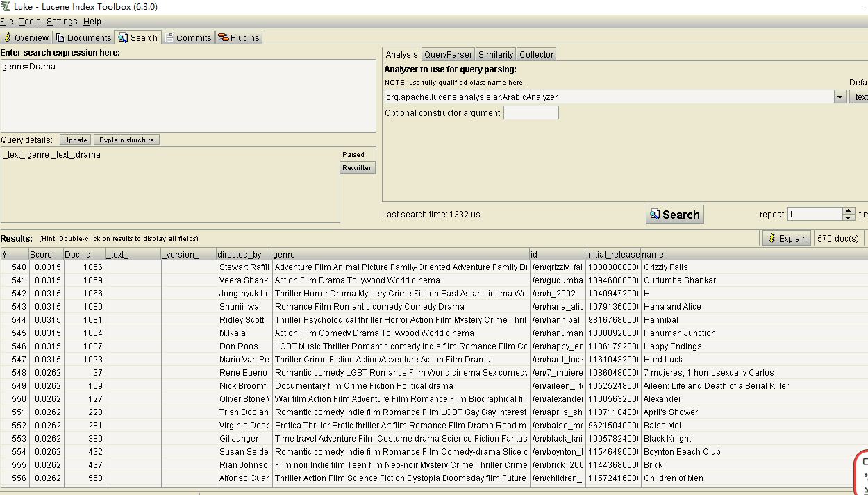Click the analyzer class name field

click(x=610, y=97)
